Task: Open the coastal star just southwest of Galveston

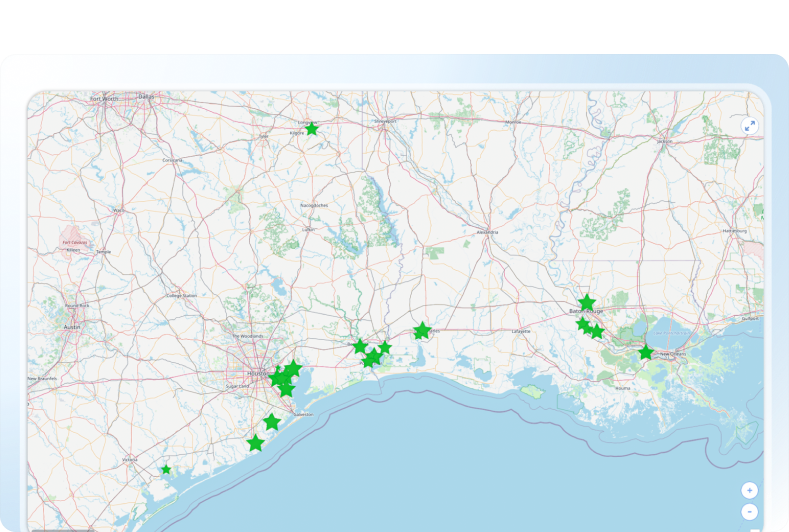Action: tap(272, 422)
